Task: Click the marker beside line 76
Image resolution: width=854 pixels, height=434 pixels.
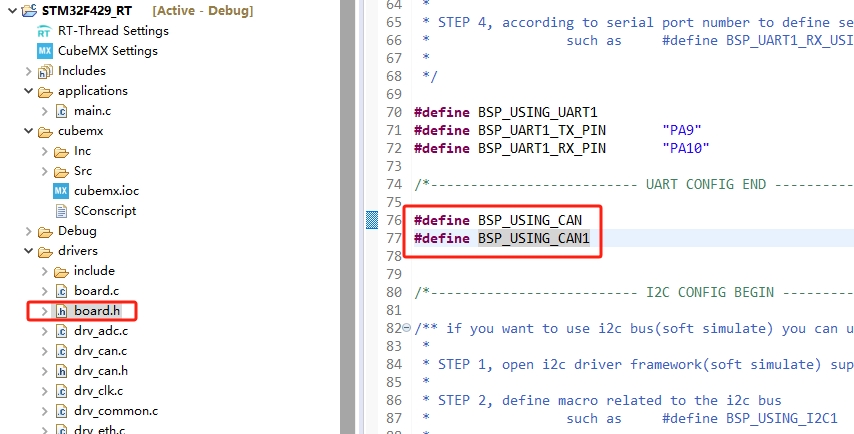Action: 371,220
